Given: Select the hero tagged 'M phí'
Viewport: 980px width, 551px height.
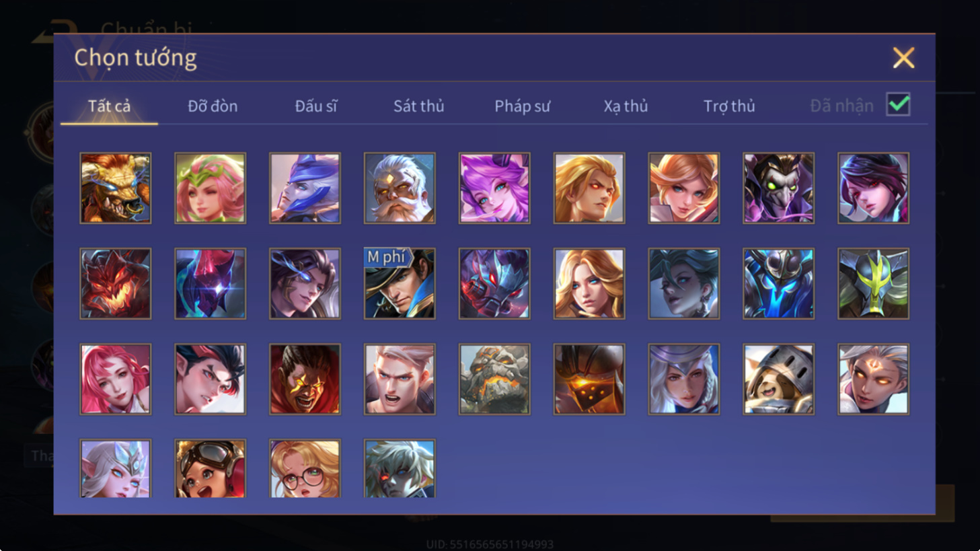Looking at the screenshot, I should click(400, 283).
